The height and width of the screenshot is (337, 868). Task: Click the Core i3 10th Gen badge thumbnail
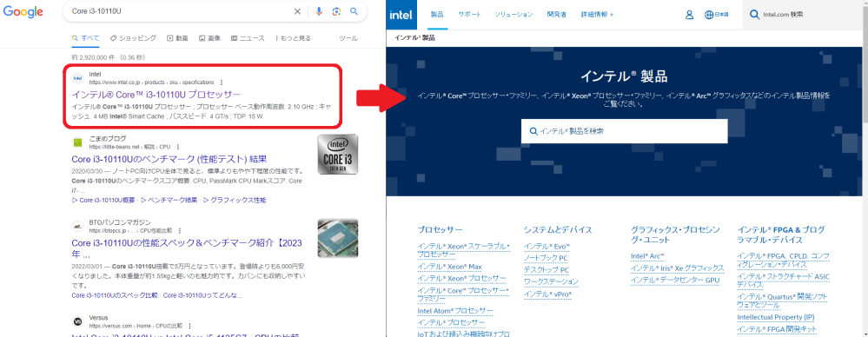click(x=338, y=154)
